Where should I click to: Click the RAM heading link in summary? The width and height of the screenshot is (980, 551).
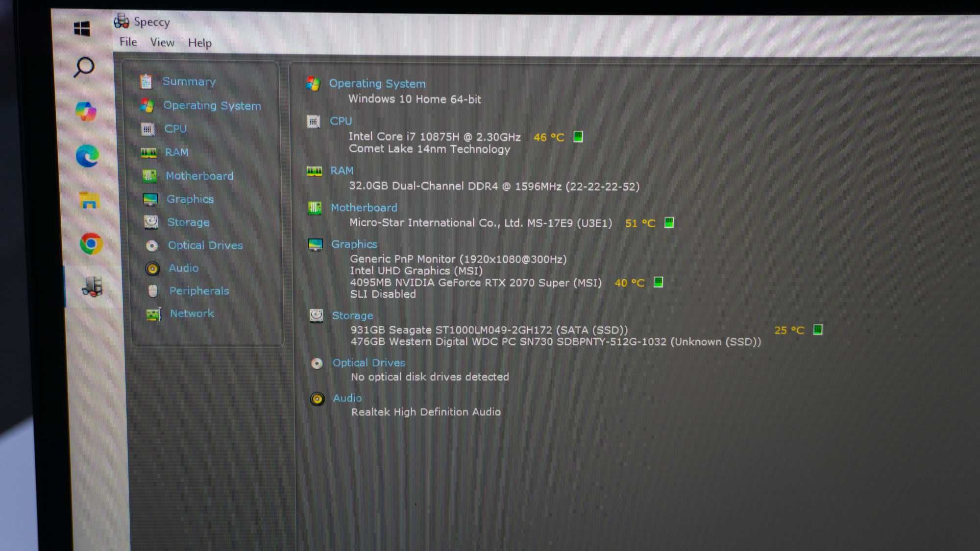(x=342, y=170)
